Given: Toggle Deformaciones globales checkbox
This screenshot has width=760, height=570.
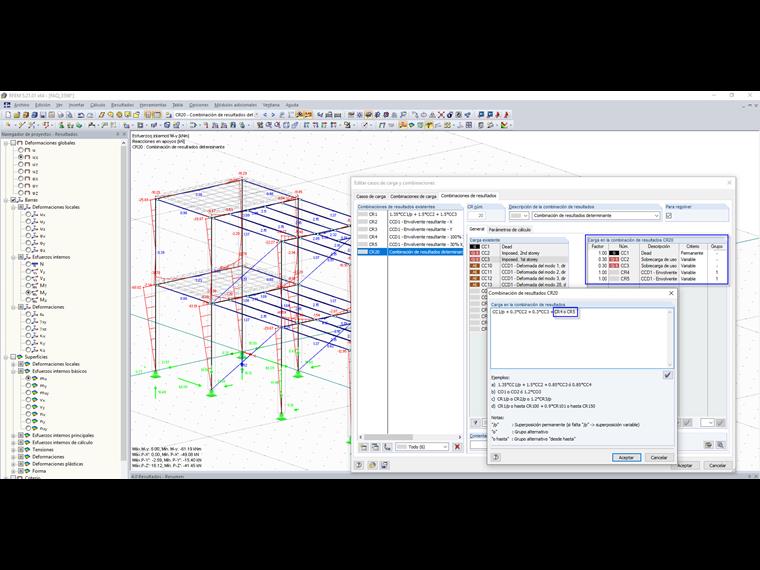Looking at the screenshot, I should [13, 143].
